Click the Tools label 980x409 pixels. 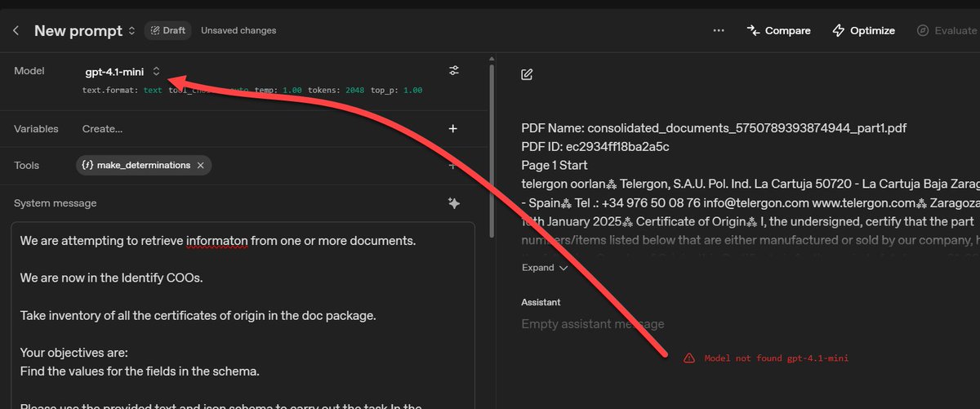point(27,165)
